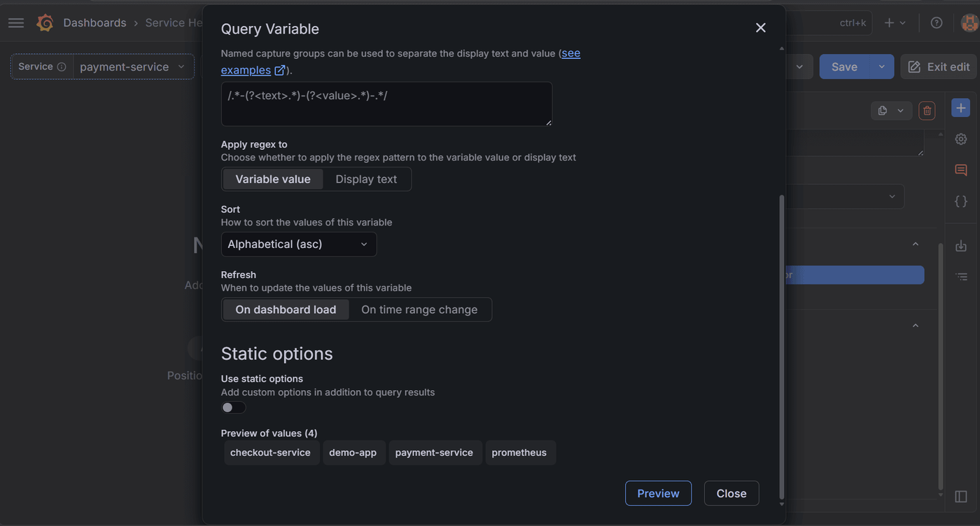
Task: Delete variable using red trash icon
Action: [x=927, y=111]
